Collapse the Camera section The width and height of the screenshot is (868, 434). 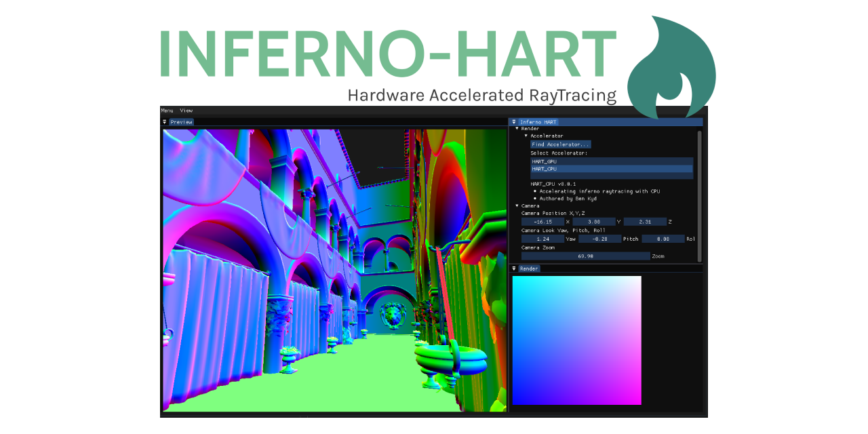coord(517,205)
